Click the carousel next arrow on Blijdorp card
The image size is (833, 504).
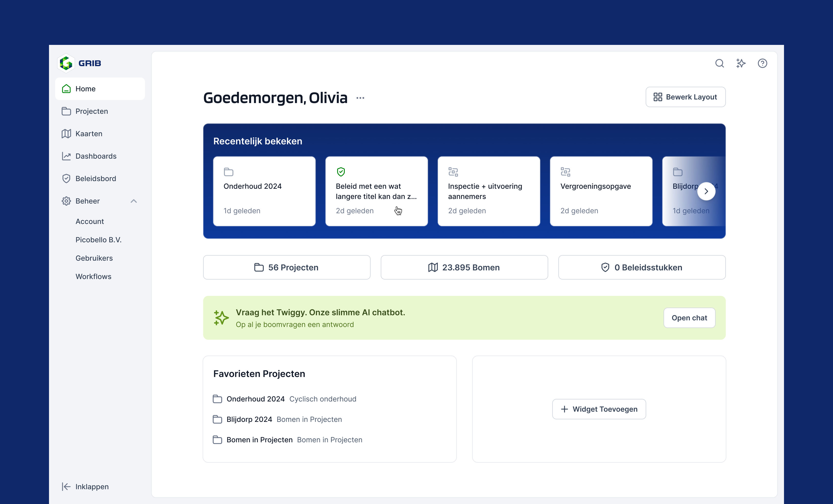706,191
